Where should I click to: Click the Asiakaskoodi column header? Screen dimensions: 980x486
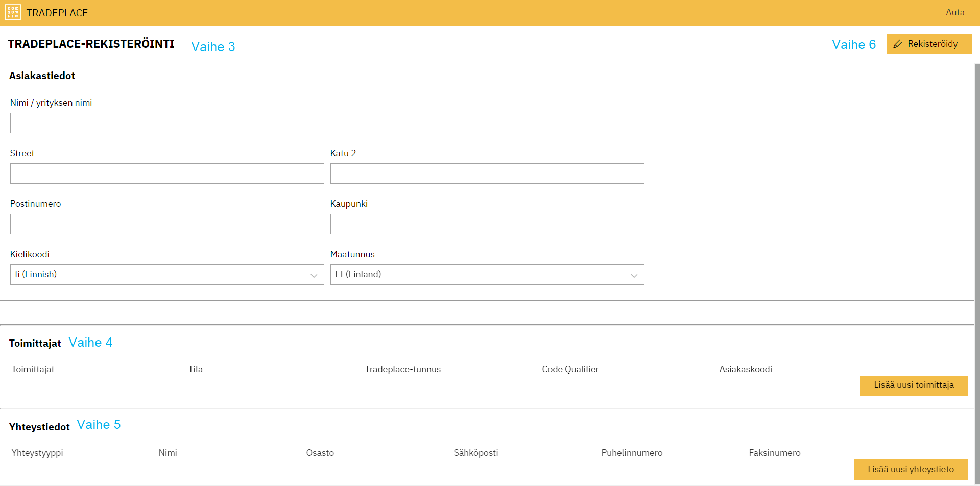pos(745,369)
